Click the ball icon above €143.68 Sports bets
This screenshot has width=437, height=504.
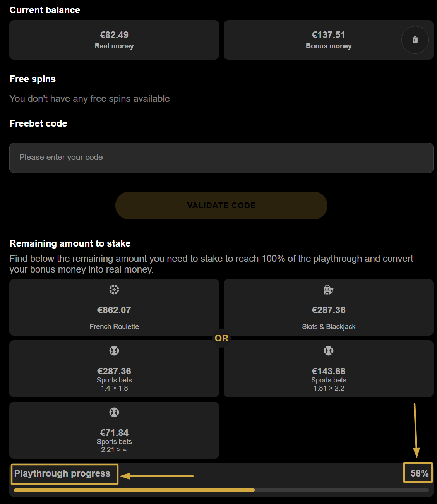coord(329,351)
